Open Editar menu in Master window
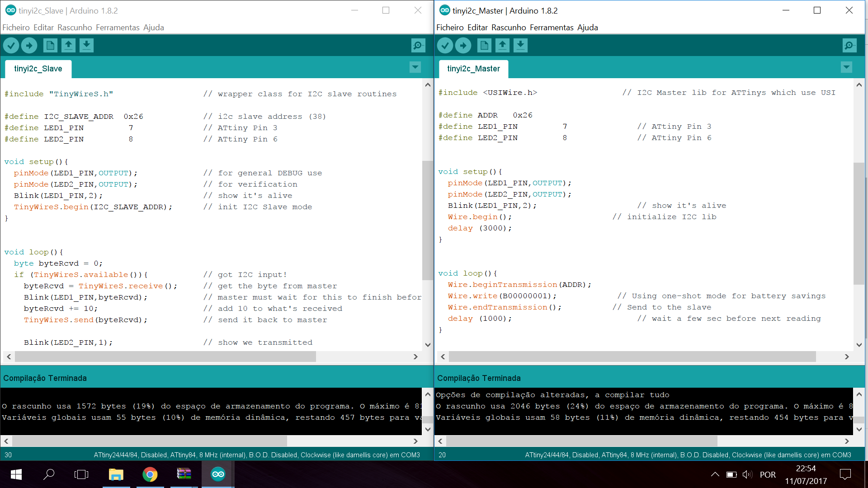The height and width of the screenshot is (488, 868). pos(477,28)
